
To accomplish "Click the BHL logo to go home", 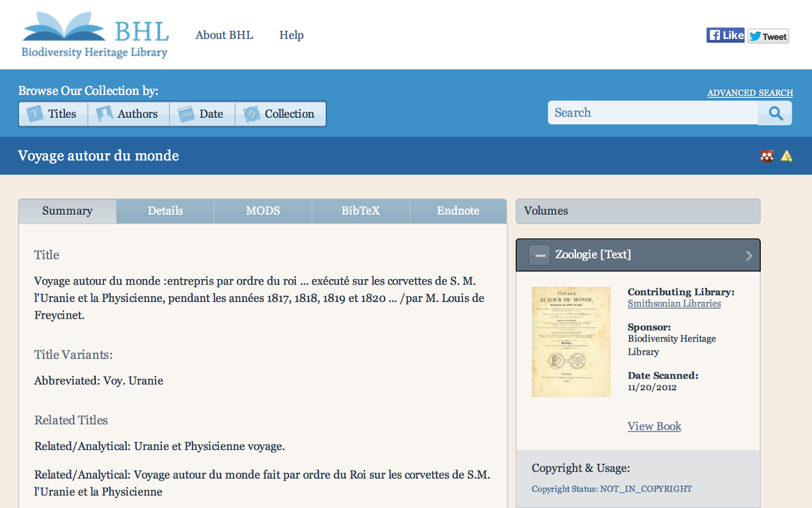I will point(95,35).
